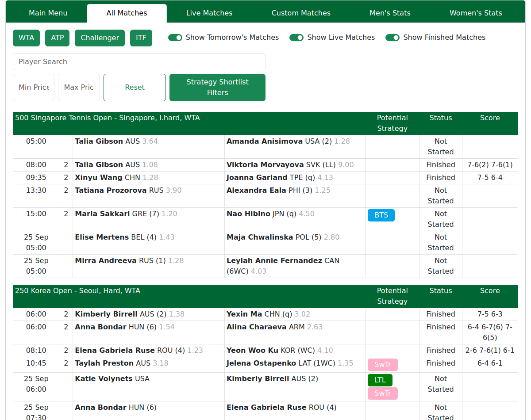Viewport: 531px width, 420px height.
Task: Click the 2-6 7-6(1) 6-1 score
Action: (x=490, y=351)
